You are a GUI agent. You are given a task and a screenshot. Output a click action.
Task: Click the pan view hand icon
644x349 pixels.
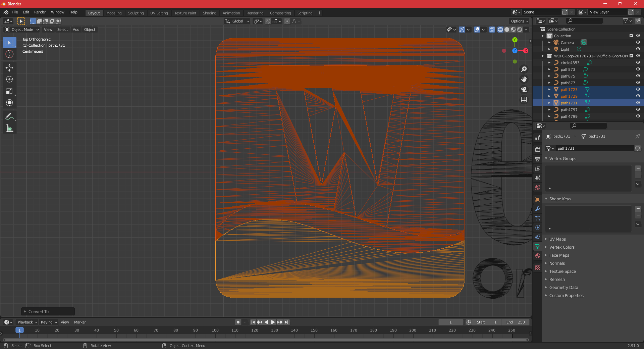click(524, 79)
